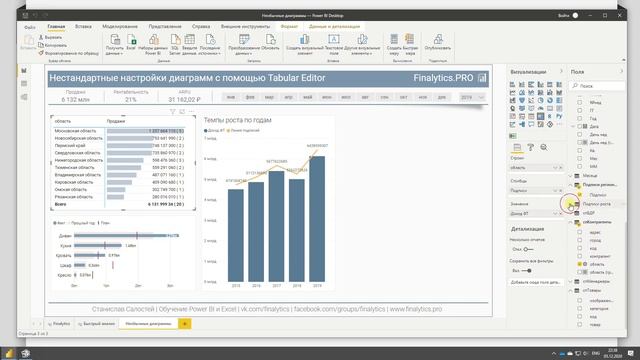Screen dimensions: 640x360
Task: Open the Format paint-roller tab icon
Action: pyautogui.click(x=530, y=147)
